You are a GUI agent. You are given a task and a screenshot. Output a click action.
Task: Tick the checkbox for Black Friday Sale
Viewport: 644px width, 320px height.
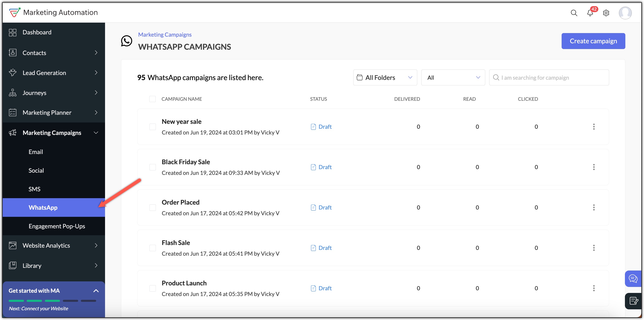tap(153, 167)
